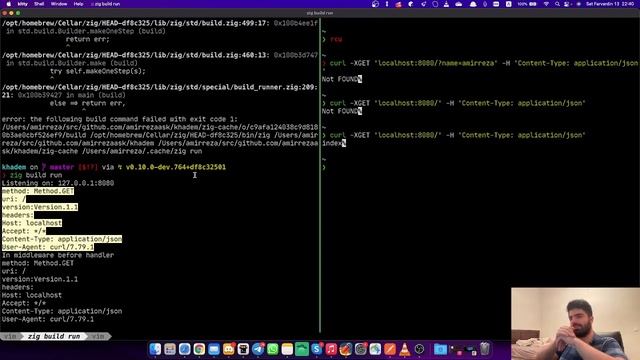Open Music app from the dock
Viewport: 640px width, 360px height.
coord(331,349)
